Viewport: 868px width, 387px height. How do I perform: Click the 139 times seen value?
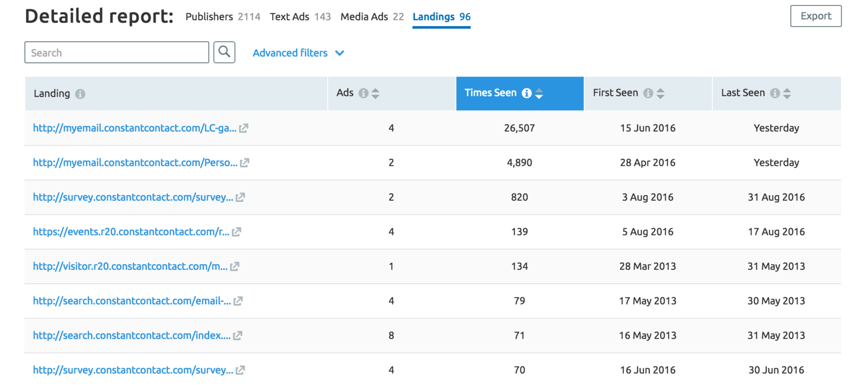click(x=519, y=232)
